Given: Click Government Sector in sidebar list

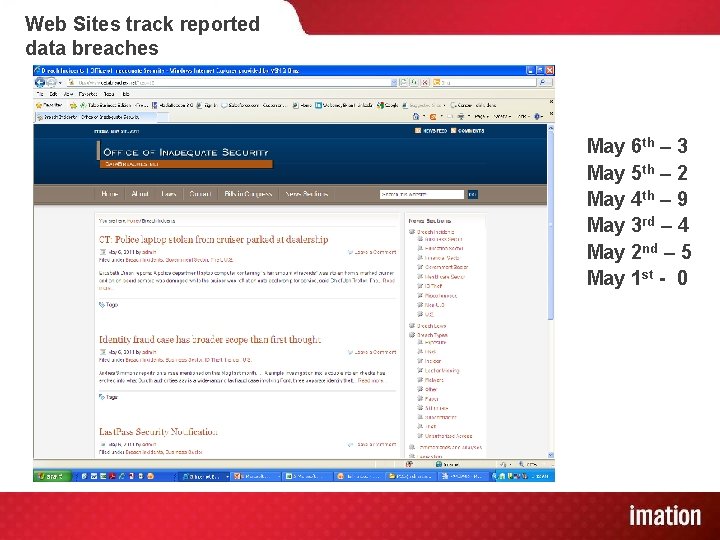Looking at the screenshot, I should point(446,267).
